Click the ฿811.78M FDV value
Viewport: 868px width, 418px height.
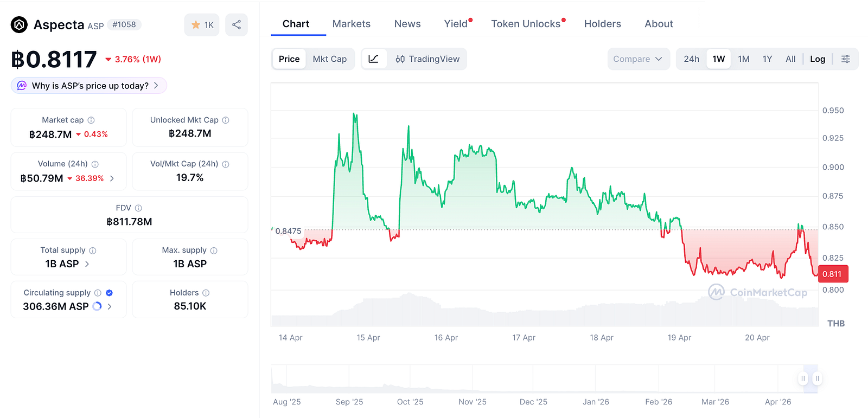pos(129,222)
